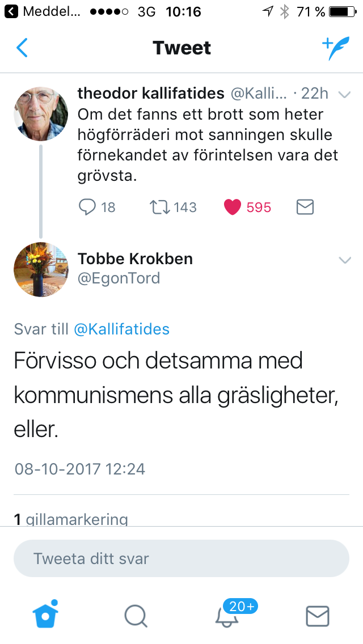Compose a new tweet with feather icon

(x=335, y=49)
